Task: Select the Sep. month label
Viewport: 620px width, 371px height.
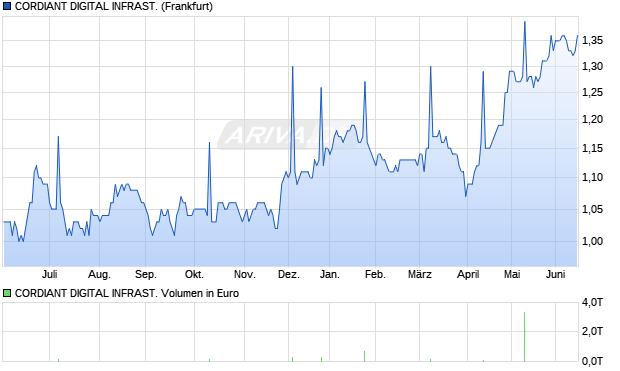Action: tap(146, 274)
